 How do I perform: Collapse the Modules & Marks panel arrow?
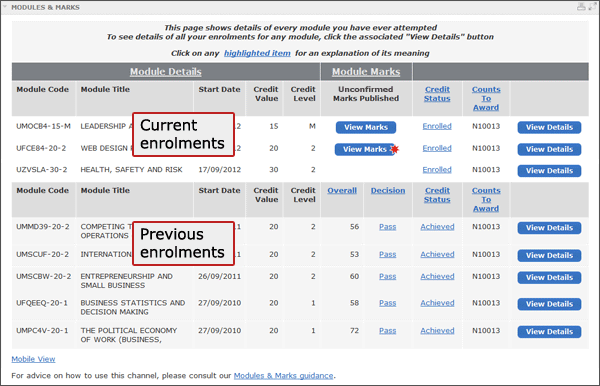5,7
